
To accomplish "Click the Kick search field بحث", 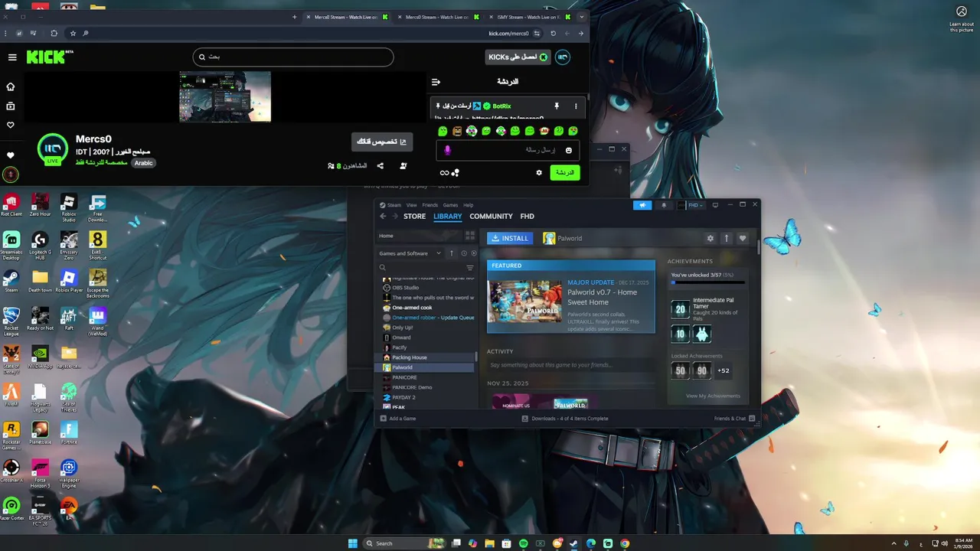I will tap(293, 57).
